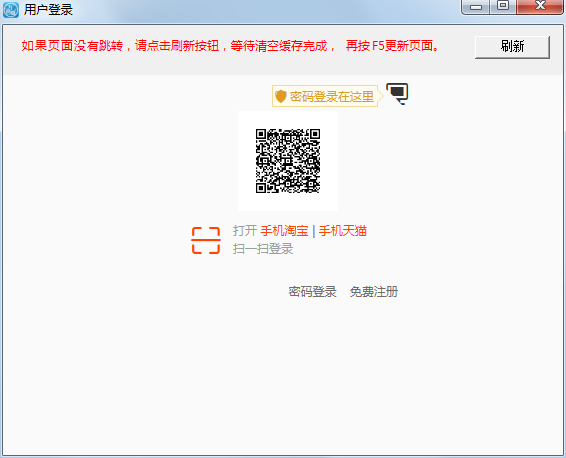This screenshot has height=458, width=566.
Task: Open the 手机天猫 link
Action: [343, 231]
